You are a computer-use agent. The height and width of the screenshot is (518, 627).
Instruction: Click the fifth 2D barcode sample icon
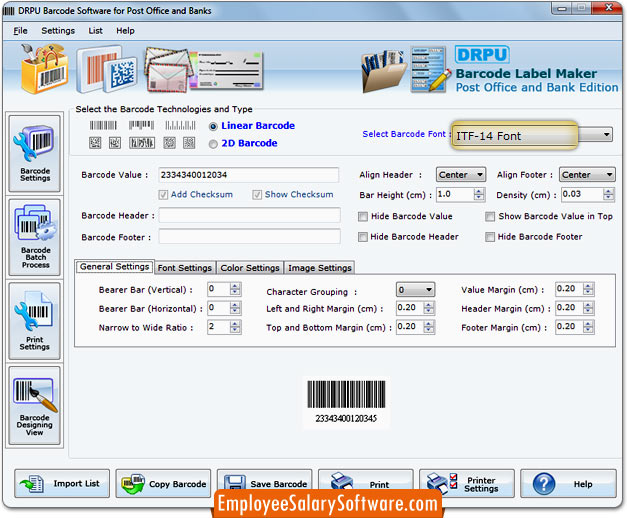coord(189,143)
